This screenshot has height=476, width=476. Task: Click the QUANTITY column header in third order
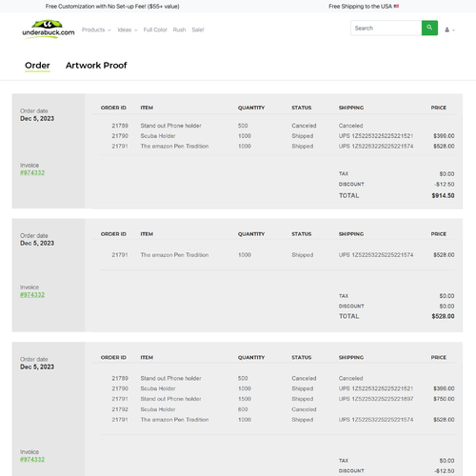coord(251,358)
